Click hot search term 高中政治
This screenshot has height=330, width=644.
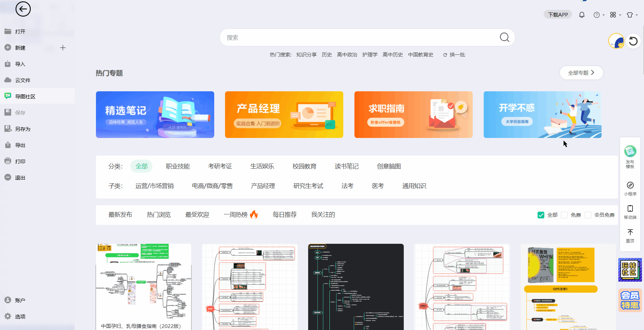[347, 55]
